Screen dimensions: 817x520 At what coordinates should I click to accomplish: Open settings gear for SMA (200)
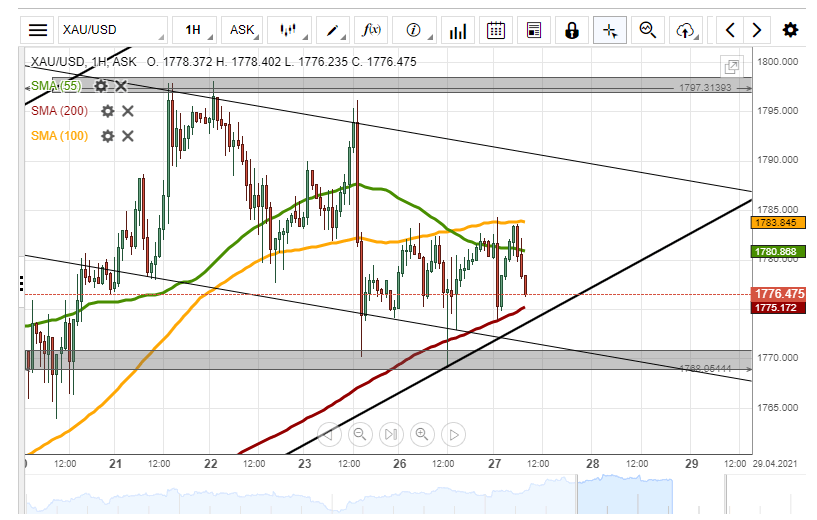tap(107, 111)
